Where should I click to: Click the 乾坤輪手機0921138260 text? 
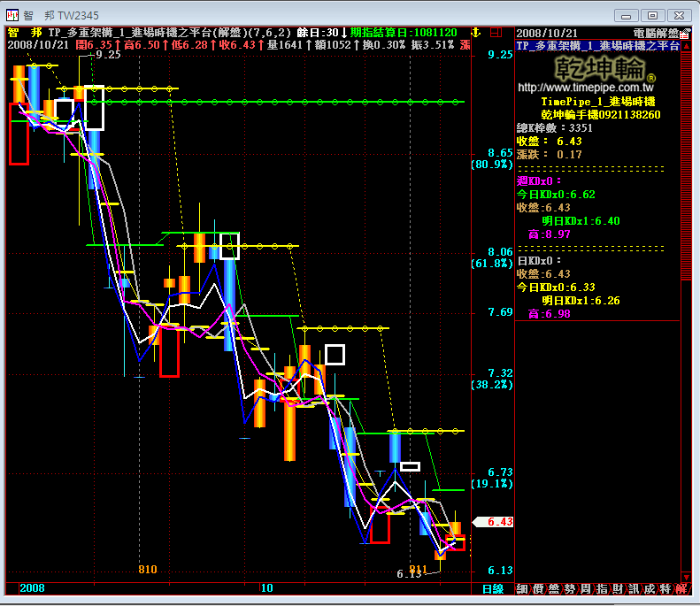pyautogui.click(x=601, y=115)
